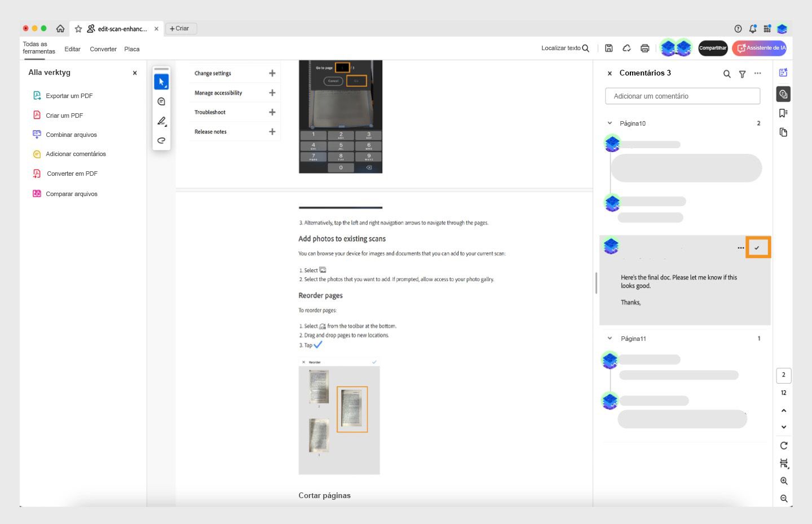Zoom in on the document
Image resolution: width=812 pixels, height=524 pixels.
tap(784, 481)
